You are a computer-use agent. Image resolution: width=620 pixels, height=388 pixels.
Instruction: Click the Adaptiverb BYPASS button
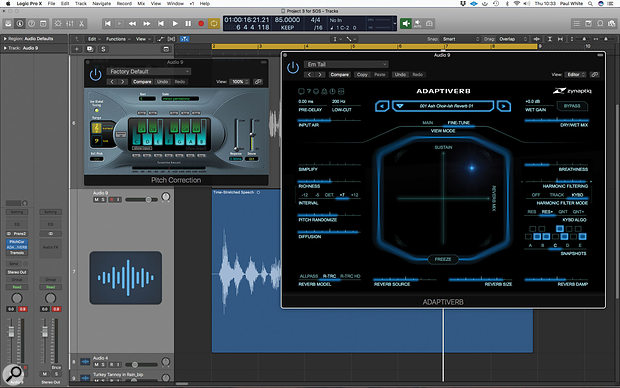(572, 106)
